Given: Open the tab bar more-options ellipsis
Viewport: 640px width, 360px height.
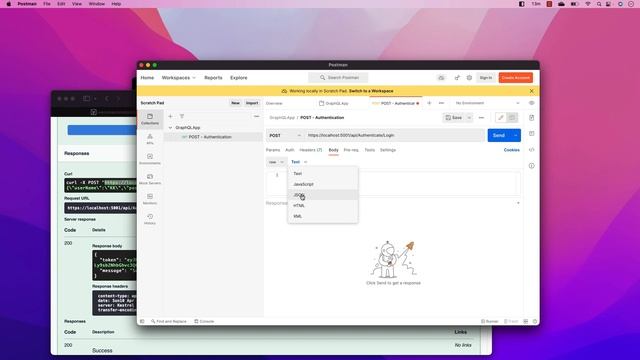Looking at the screenshot, I should pos(441,103).
